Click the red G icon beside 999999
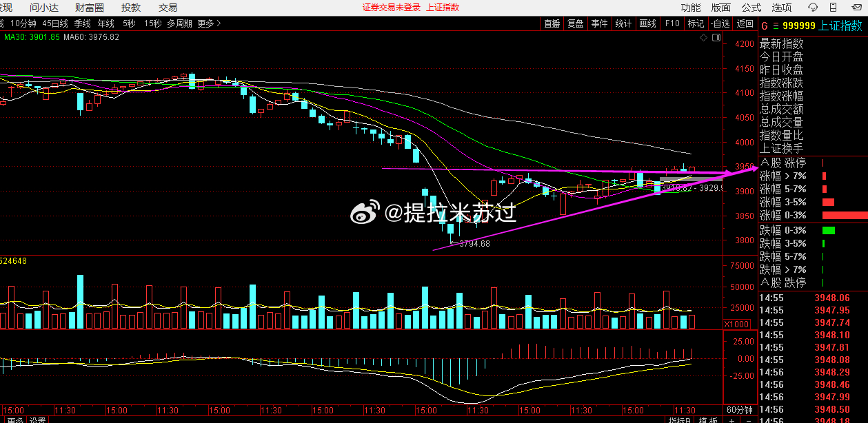 click(764, 25)
